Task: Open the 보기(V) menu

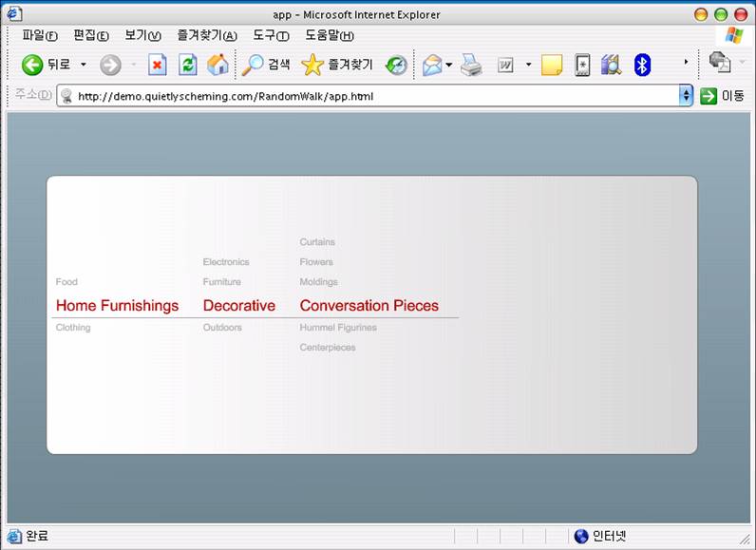Action: click(x=142, y=36)
